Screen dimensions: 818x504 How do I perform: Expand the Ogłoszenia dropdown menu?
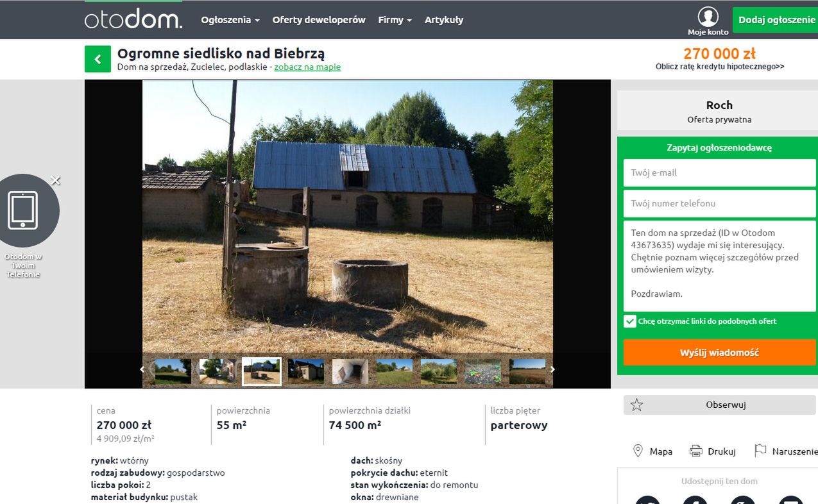pos(230,20)
